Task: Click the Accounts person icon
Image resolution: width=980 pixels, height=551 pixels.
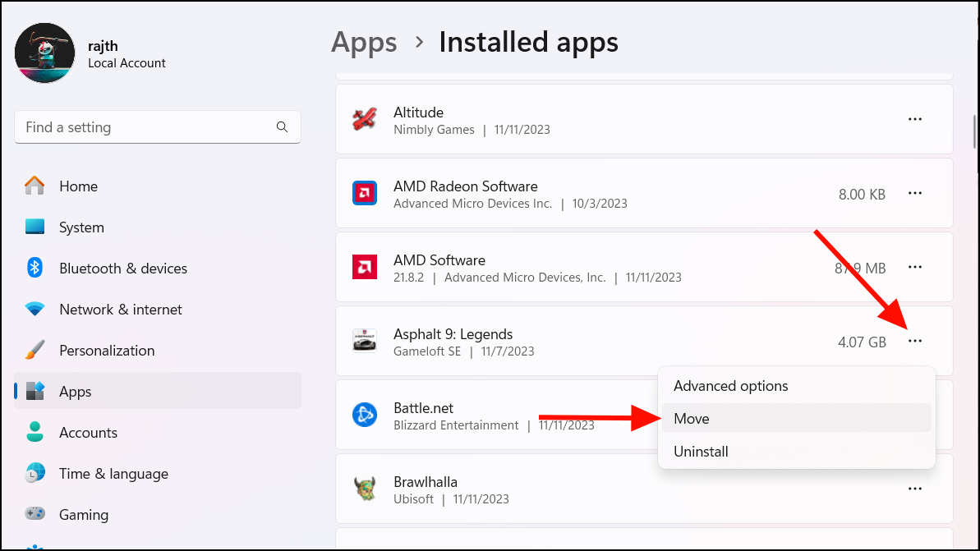Action: coord(35,432)
